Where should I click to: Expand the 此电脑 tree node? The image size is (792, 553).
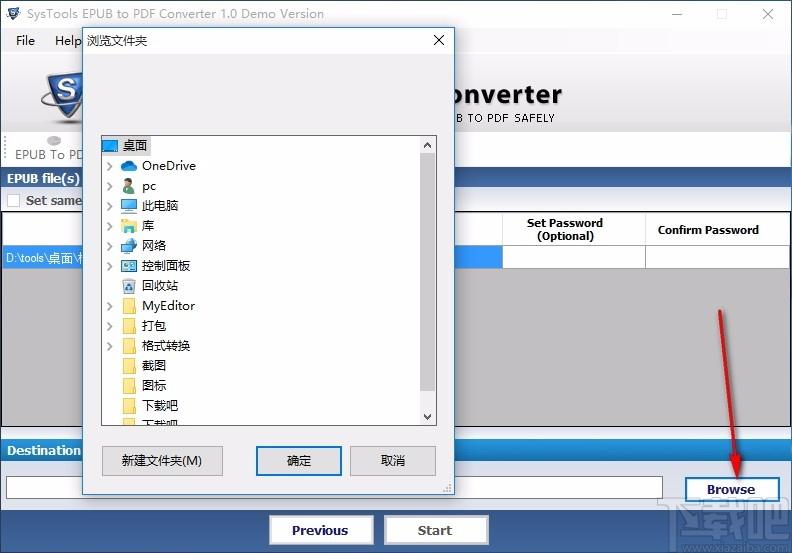[x=110, y=206]
